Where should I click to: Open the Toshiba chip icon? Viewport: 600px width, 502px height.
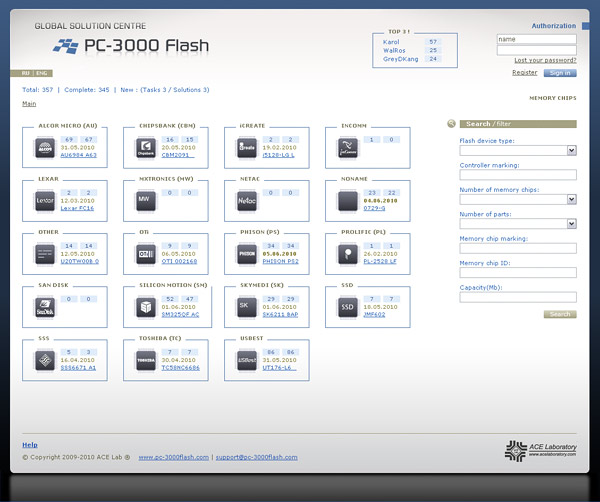pos(146,360)
